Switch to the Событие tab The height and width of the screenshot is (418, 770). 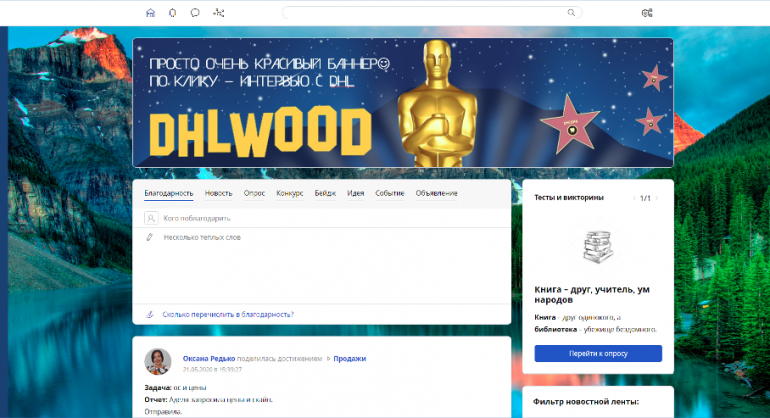pos(390,193)
